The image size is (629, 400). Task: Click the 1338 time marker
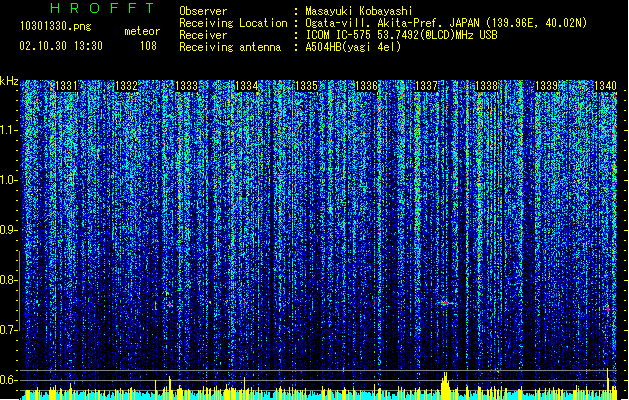click(487, 86)
